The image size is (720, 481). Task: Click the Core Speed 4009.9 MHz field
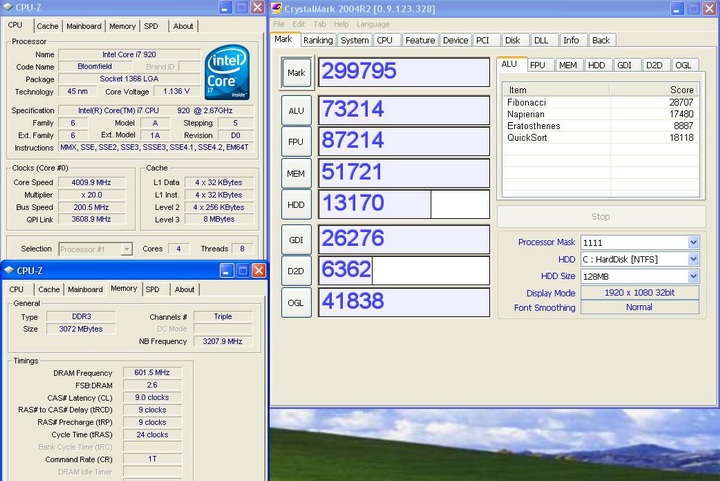pos(91,182)
